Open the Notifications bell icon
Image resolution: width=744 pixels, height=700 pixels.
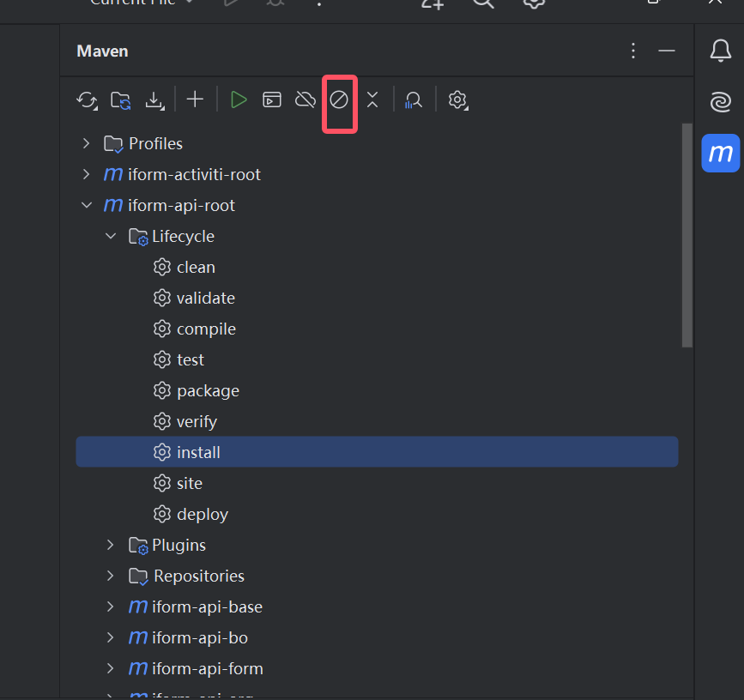tap(720, 51)
